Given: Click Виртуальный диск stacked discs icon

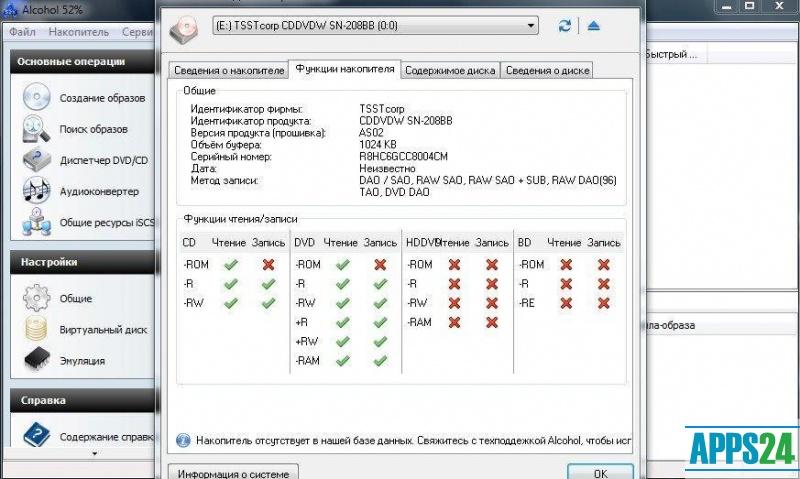Looking at the screenshot, I should coord(36,329).
